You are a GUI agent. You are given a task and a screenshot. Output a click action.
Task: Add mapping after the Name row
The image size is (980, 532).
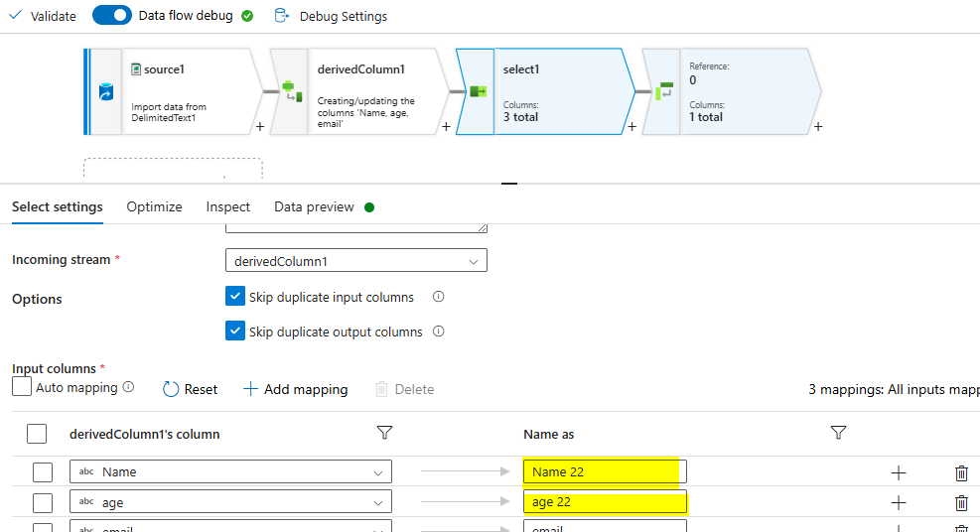tap(899, 472)
